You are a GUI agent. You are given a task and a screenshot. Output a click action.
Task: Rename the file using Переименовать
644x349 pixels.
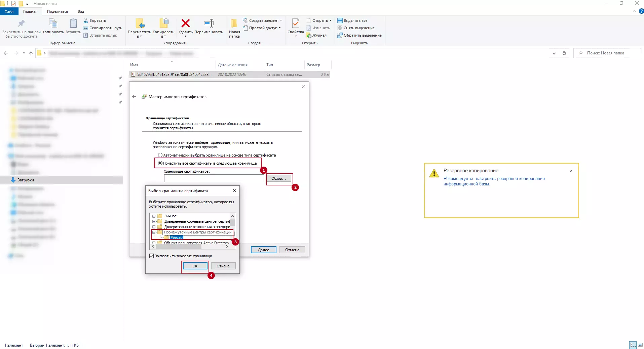pos(209,26)
